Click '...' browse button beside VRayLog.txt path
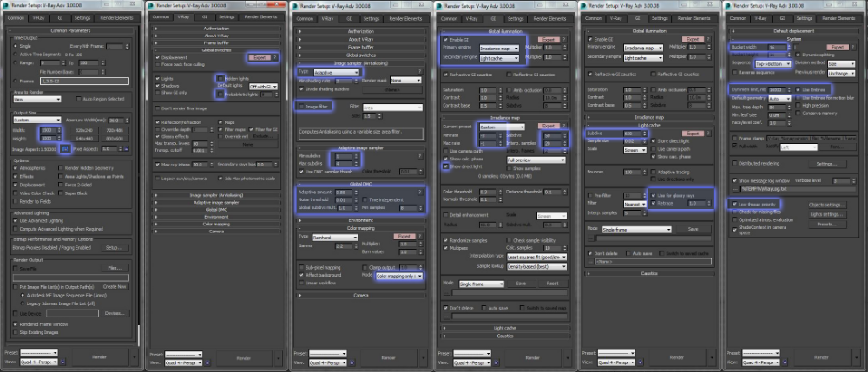This screenshot has height=372, width=868. point(735,189)
